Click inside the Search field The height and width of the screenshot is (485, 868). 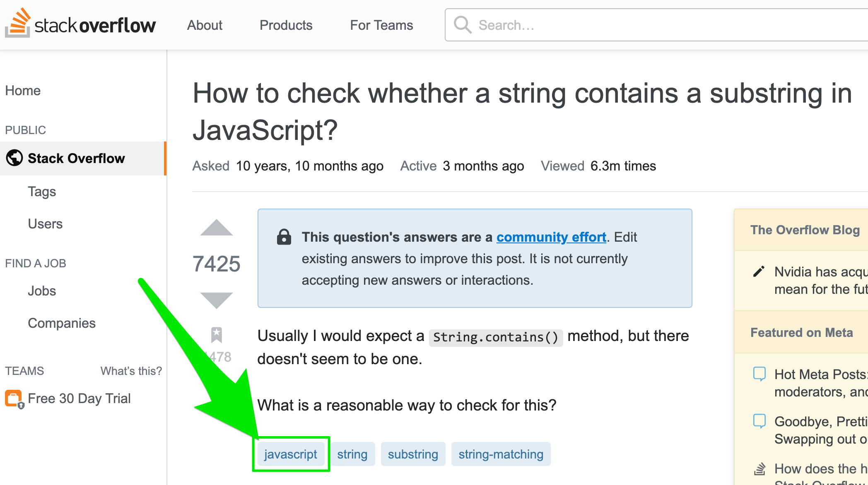(x=657, y=25)
